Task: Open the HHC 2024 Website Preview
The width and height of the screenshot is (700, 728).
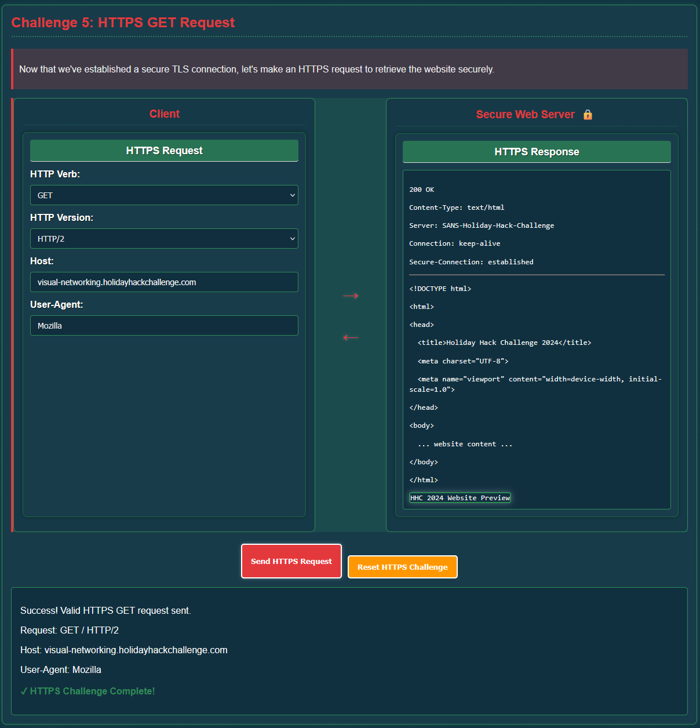Action: point(460,497)
